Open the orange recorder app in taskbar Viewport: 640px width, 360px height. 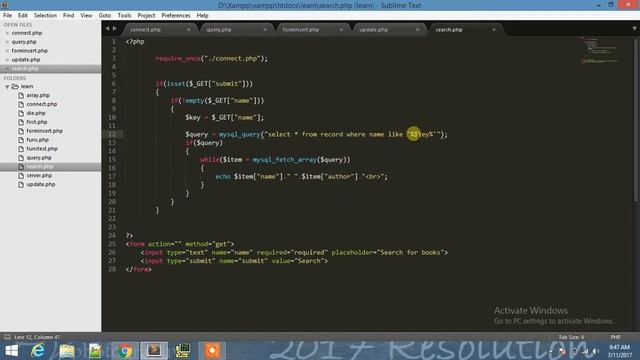point(212,351)
